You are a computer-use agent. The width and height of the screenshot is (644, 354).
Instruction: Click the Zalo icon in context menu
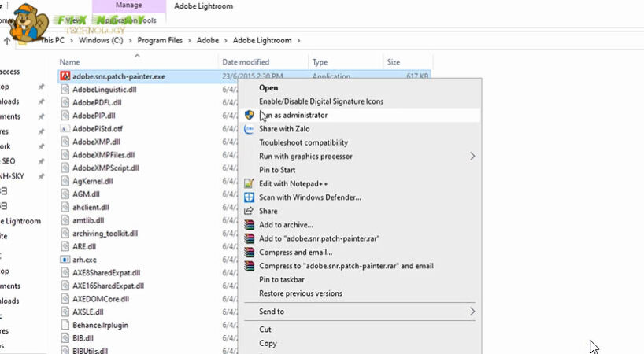point(250,129)
